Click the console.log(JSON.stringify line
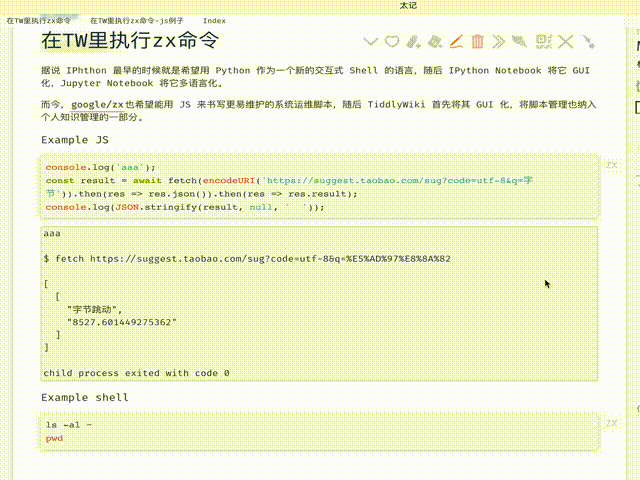 pyautogui.click(x=185, y=207)
